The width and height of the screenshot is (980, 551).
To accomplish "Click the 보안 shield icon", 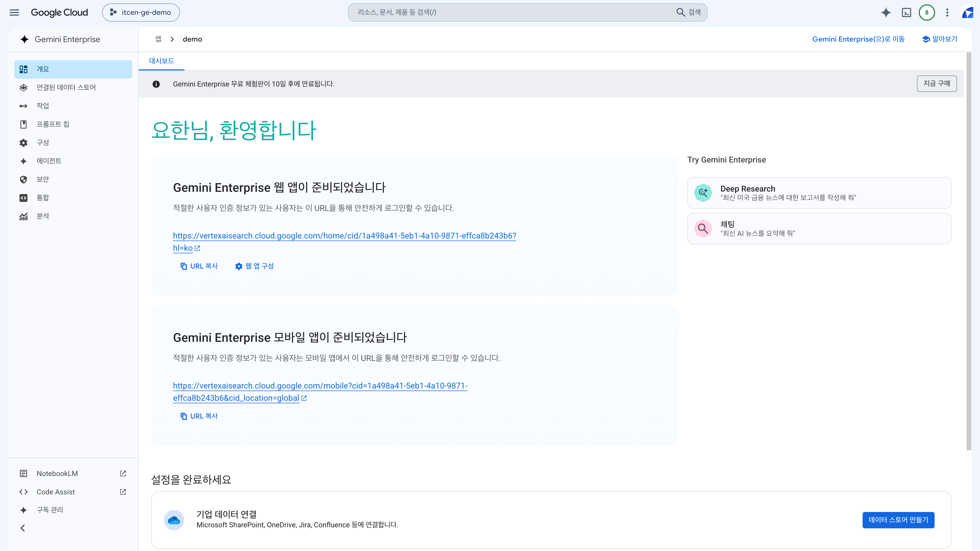I will pyautogui.click(x=23, y=180).
